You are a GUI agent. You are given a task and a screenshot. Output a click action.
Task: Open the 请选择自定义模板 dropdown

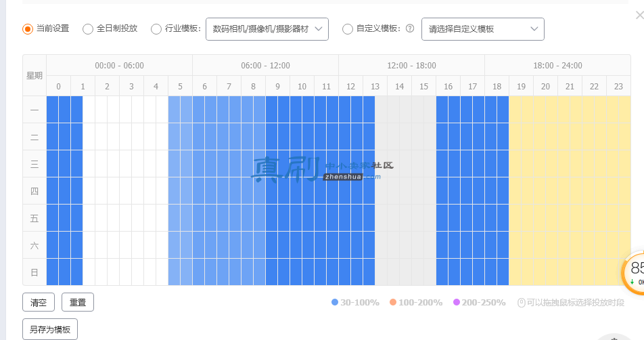click(x=482, y=29)
